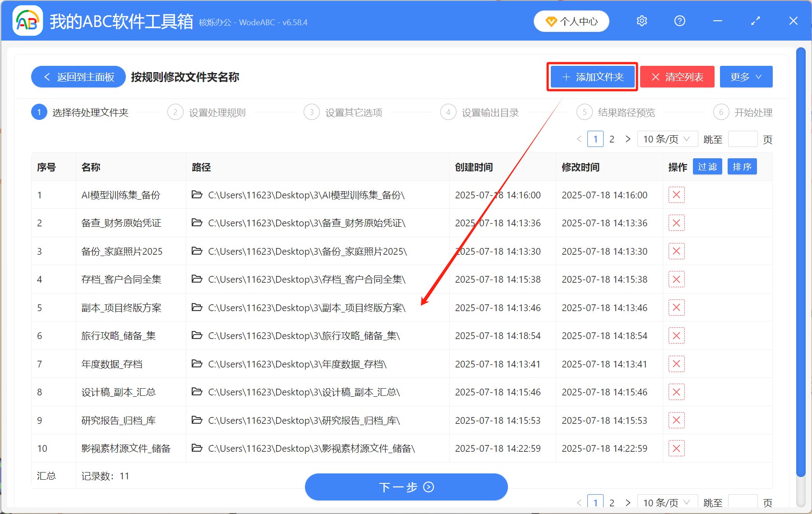Remove 影视素材源文件_储备 using its delete icon
The height and width of the screenshot is (514, 812).
[x=676, y=448]
